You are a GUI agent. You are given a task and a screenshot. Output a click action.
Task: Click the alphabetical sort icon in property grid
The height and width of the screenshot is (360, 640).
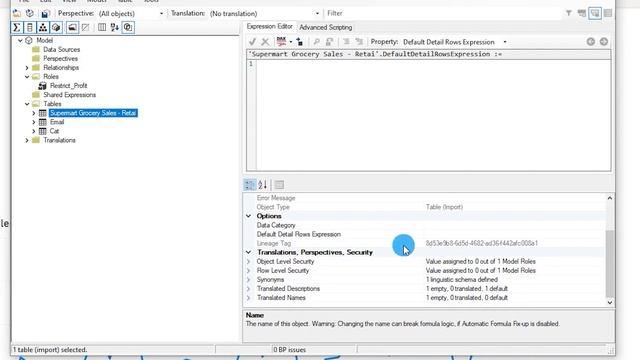click(x=262, y=185)
